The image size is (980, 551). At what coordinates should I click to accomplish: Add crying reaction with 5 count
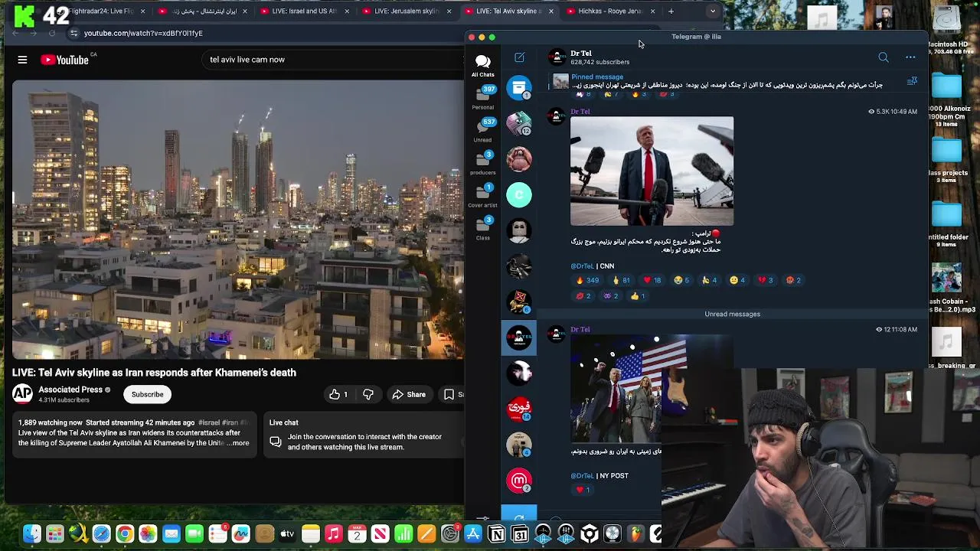tap(681, 280)
